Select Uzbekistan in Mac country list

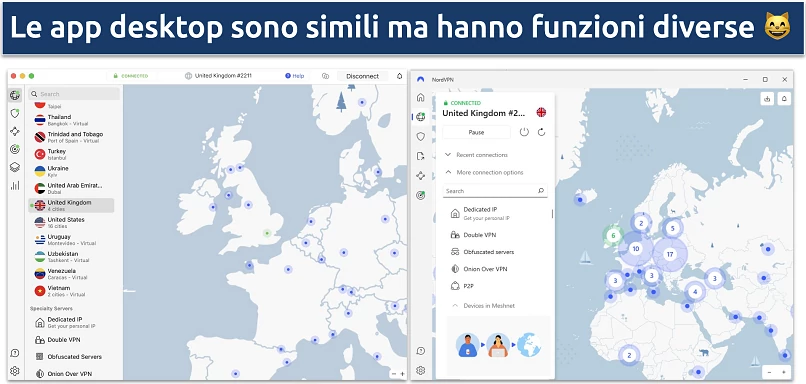[72, 257]
